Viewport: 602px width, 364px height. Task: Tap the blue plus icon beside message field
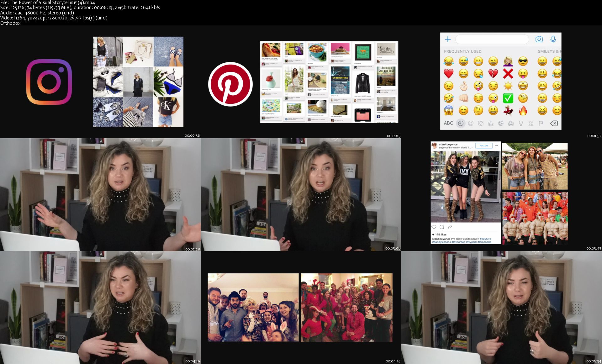pyautogui.click(x=448, y=39)
